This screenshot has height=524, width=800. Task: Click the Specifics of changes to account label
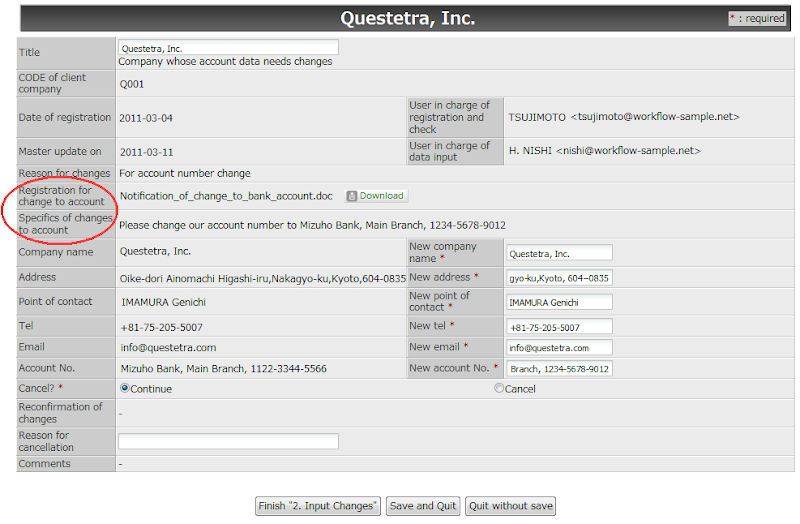coord(65,224)
